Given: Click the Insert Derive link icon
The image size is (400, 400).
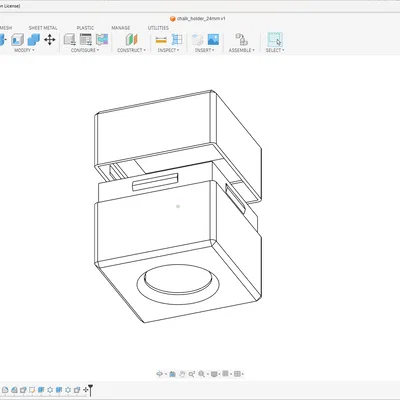Looking at the screenshot, I should point(197,40).
